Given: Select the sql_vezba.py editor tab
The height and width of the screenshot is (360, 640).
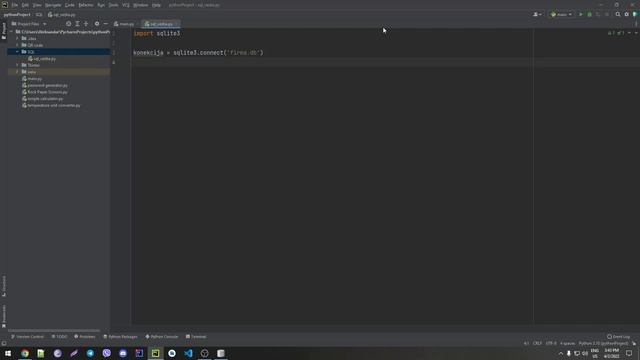Looking at the screenshot, I should pos(160,24).
